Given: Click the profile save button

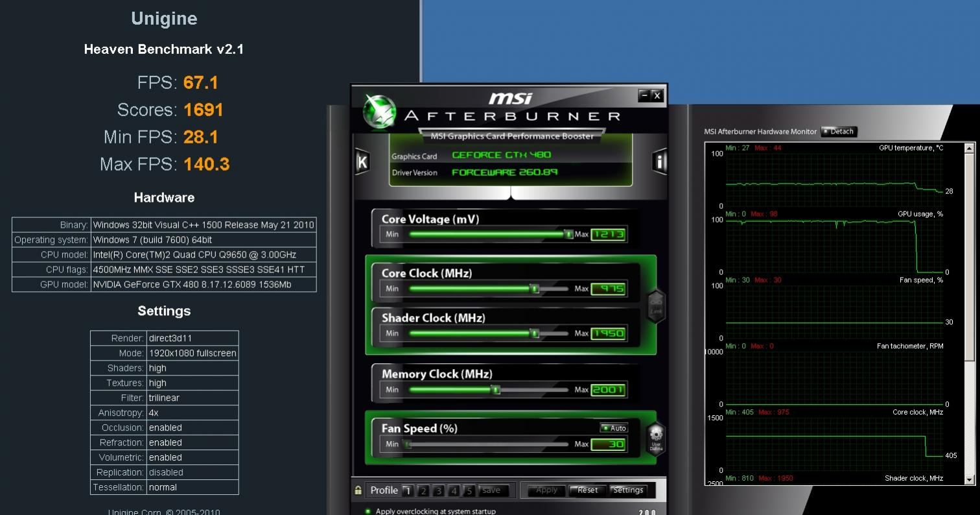Looking at the screenshot, I should [x=493, y=491].
